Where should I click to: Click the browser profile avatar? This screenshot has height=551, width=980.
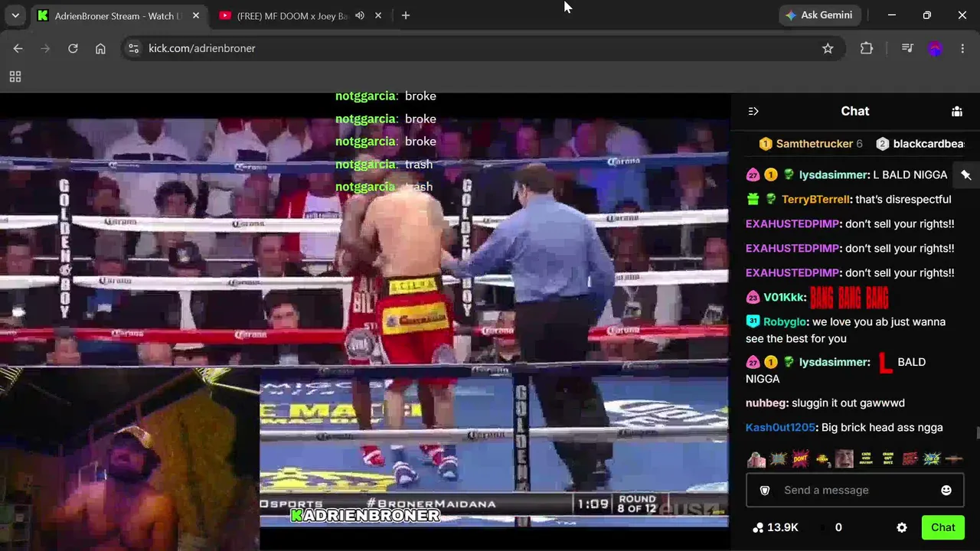point(935,48)
